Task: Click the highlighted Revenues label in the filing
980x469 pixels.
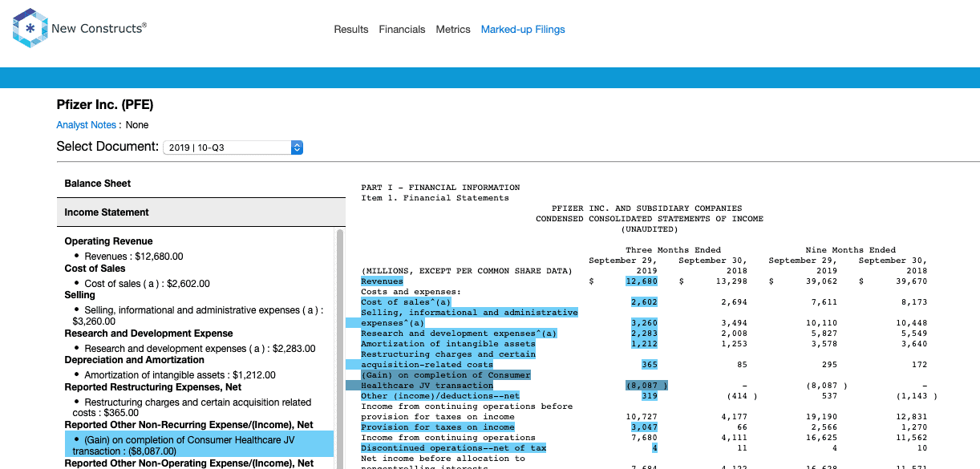Action: pyautogui.click(x=383, y=281)
